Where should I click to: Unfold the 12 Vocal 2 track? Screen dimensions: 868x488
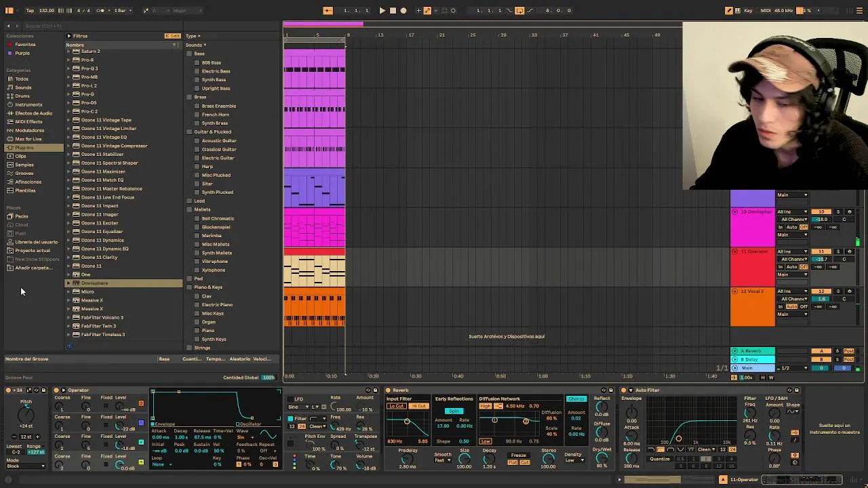coord(734,291)
